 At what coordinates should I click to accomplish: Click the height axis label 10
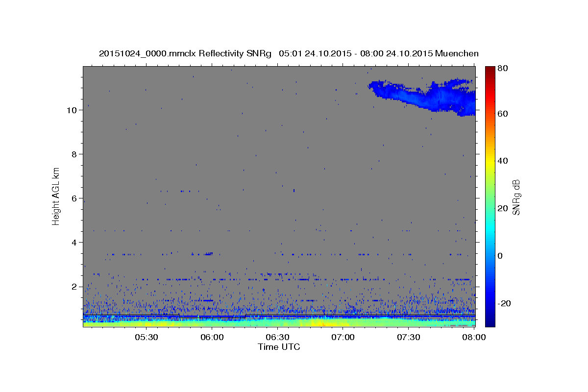72,110
